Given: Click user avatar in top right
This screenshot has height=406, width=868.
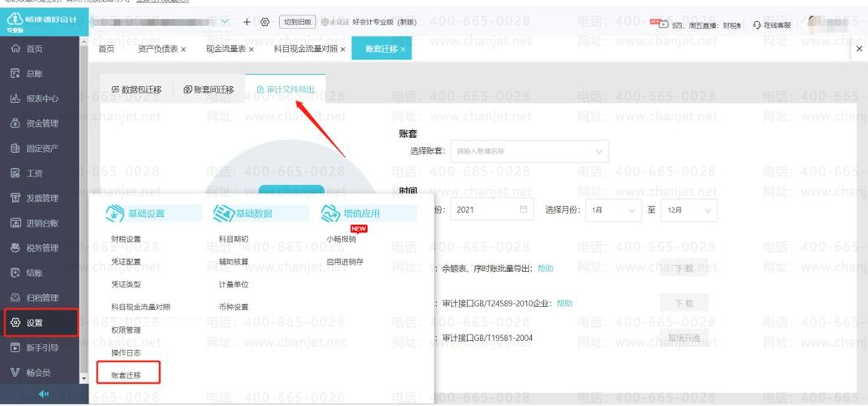Looking at the screenshot, I should pos(815,24).
